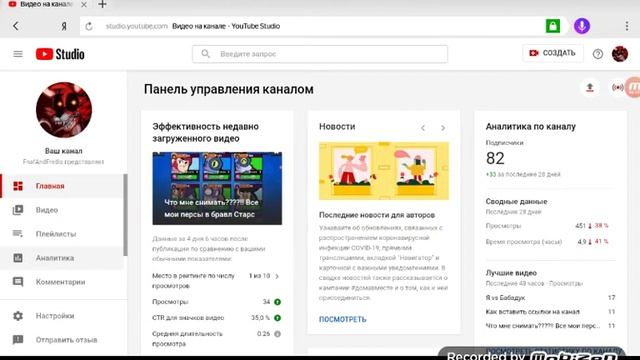Click the Плейлисты list icon
The width and height of the screenshot is (640, 360).
click(x=18, y=234)
